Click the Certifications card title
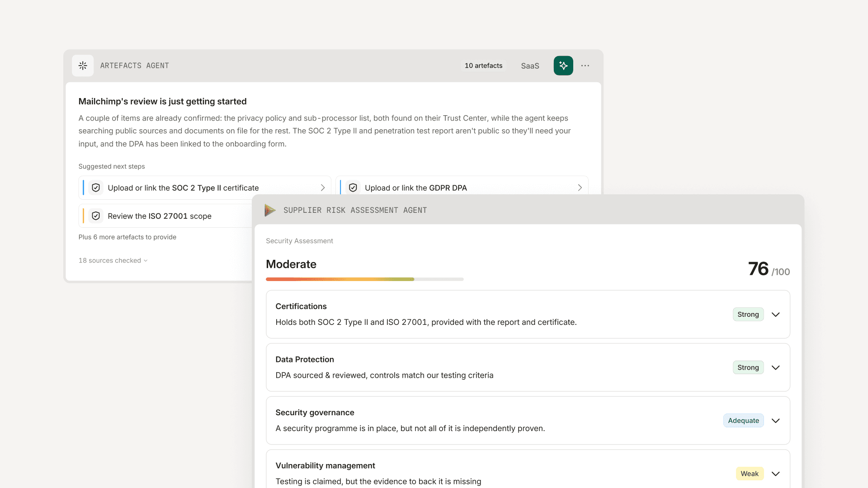This screenshot has height=488, width=868. (x=301, y=306)
